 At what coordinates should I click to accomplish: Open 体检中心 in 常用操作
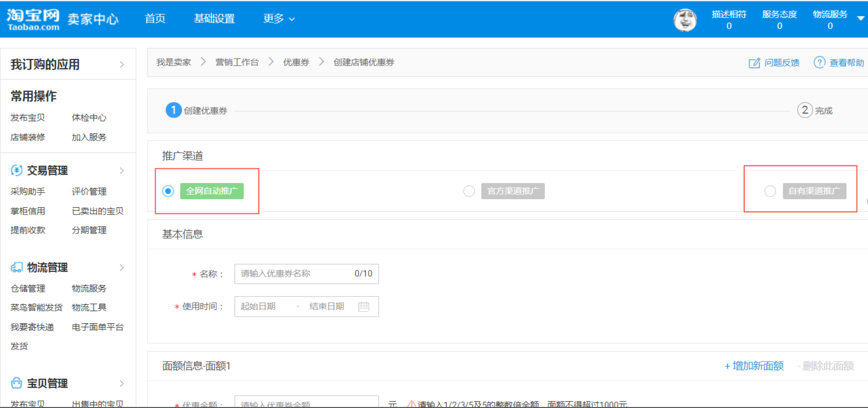tap(89, 118)
